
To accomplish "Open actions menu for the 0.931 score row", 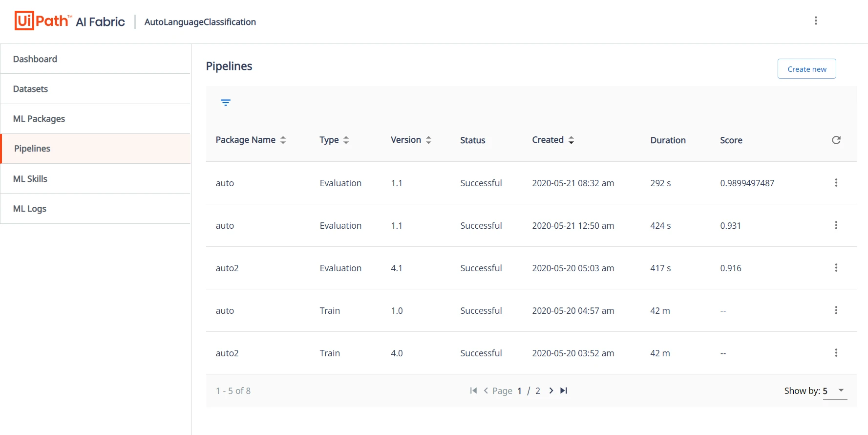I will point(836,225).
